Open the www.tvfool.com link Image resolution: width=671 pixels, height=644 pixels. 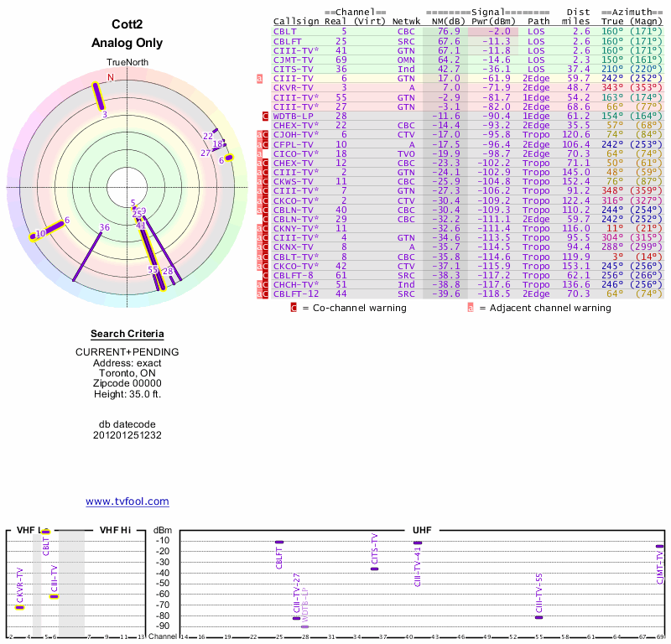click(x=127, y=501)
